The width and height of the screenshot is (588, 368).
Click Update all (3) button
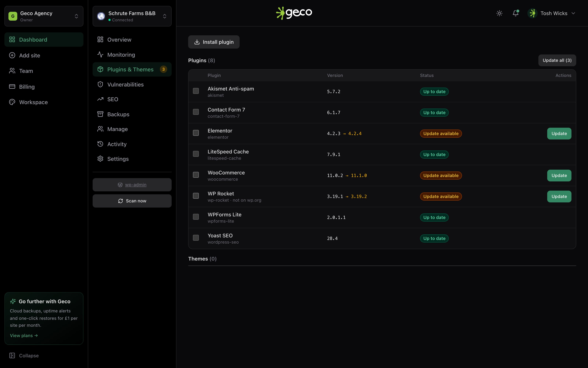557,60
